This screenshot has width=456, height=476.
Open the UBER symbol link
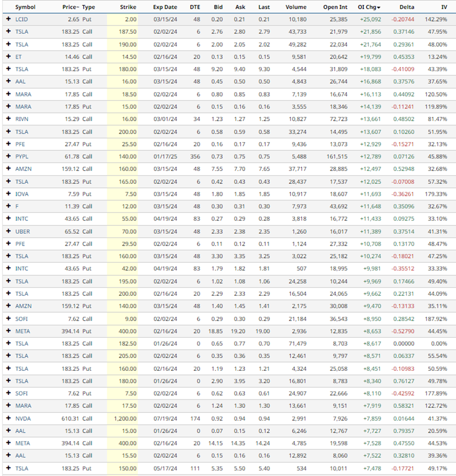pos(22,231)
